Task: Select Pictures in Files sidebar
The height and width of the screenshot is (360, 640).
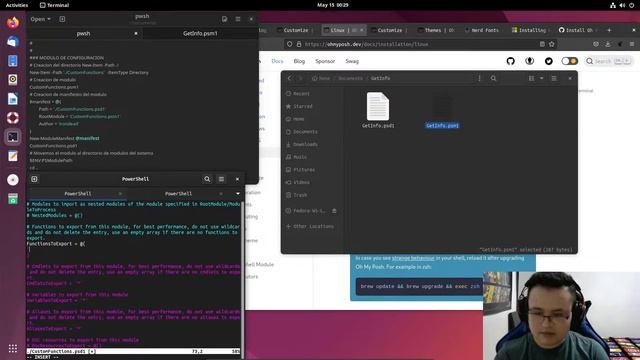Action: click(x=304, y=170)
